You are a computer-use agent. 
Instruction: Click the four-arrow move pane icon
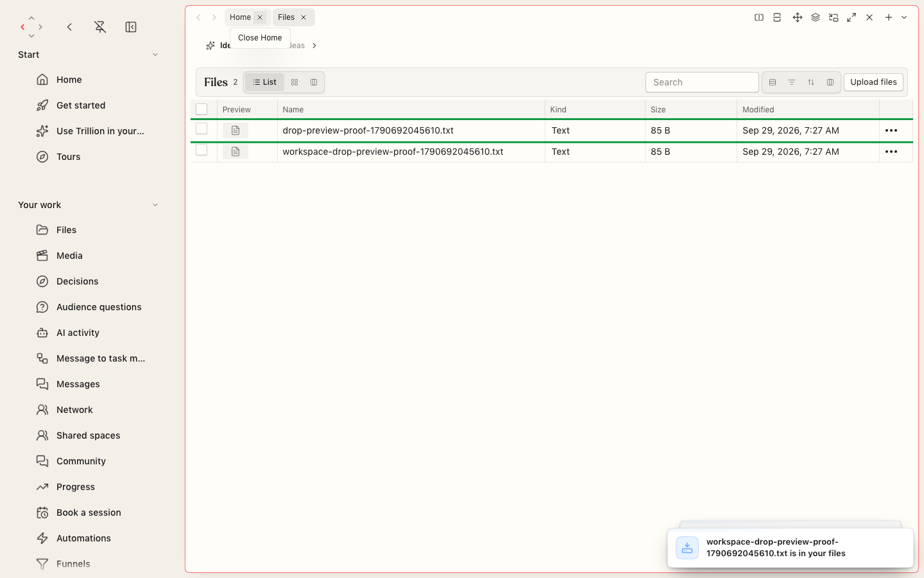(798, 17)
